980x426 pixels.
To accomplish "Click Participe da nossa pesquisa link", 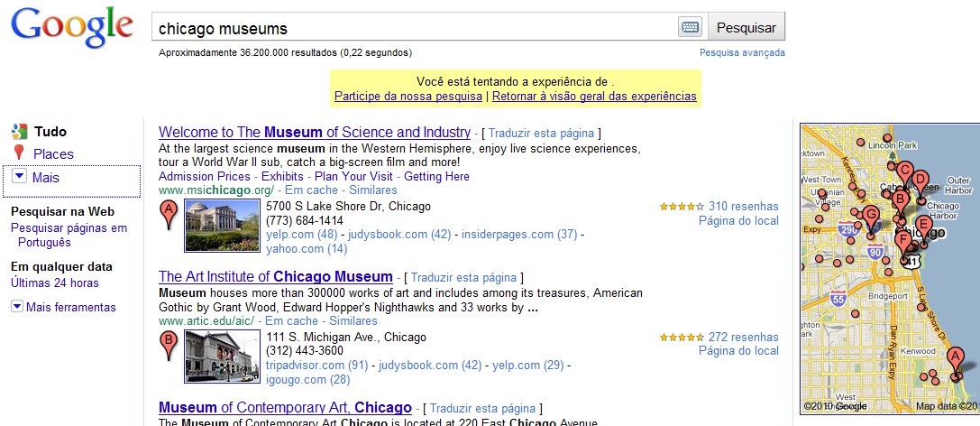I will (408, 97).
